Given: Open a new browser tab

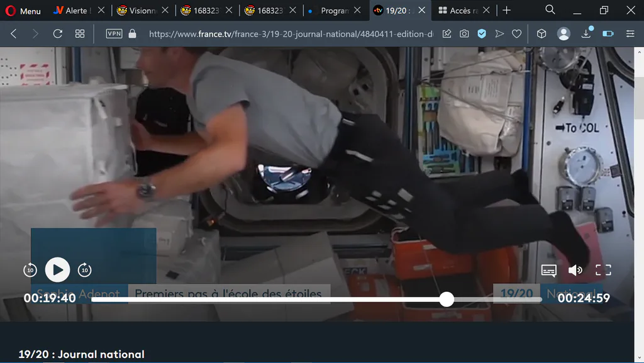Looking at the screenshot, I should click(507, 10).
